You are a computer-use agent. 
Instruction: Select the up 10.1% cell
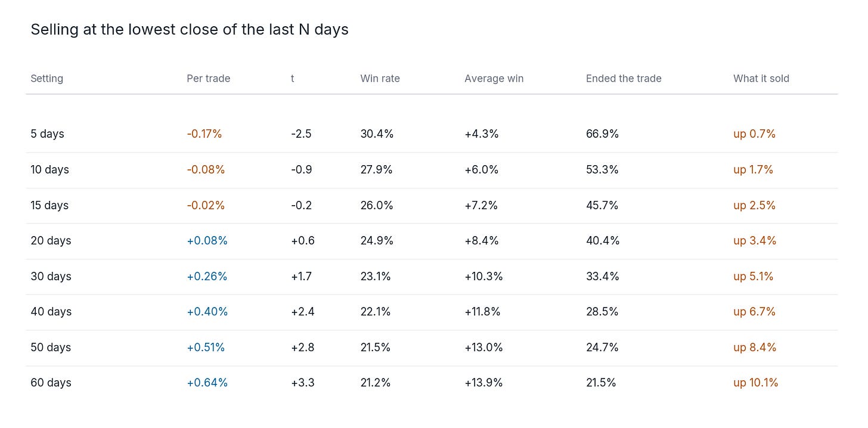(x=756, y=383)
